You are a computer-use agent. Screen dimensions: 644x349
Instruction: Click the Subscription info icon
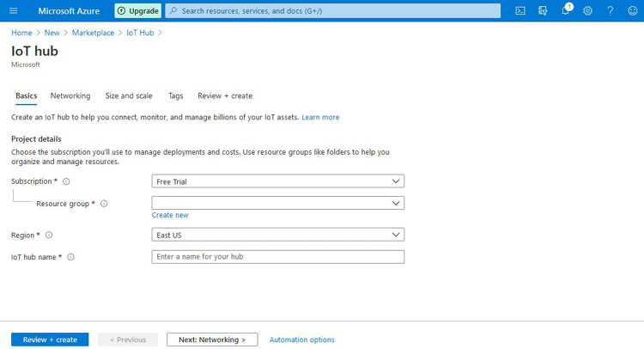[x=66, y=181]
